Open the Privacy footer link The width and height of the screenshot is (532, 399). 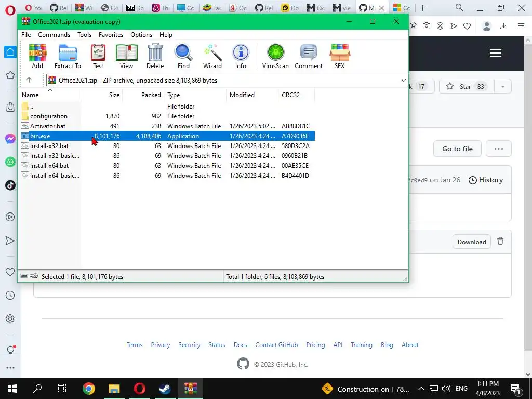tap(161, 345)
